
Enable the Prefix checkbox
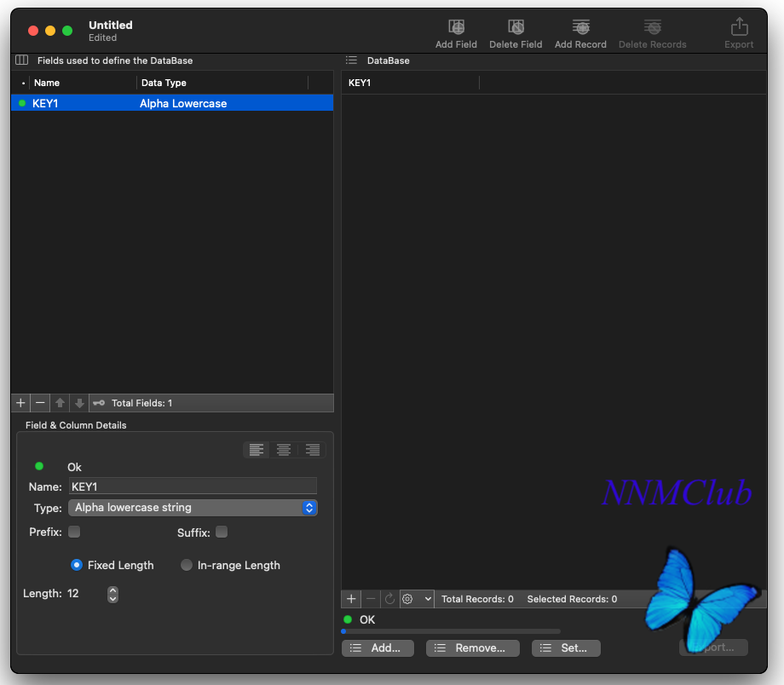pos(74,532)
